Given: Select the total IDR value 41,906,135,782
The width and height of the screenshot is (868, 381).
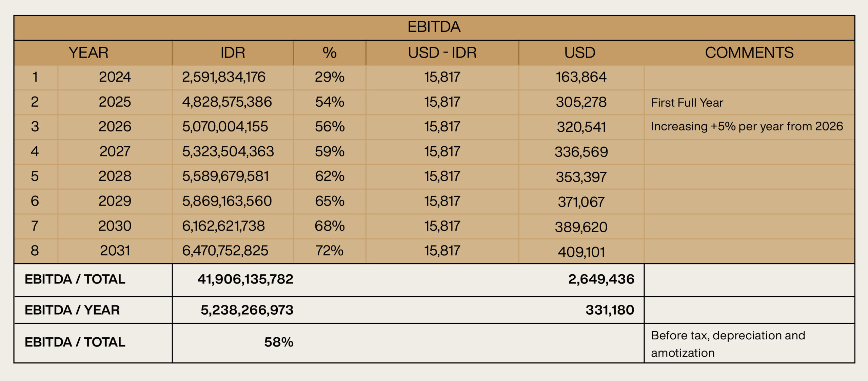Looking at the screenshot, I should pyautogui.click(x=245, y=279).
